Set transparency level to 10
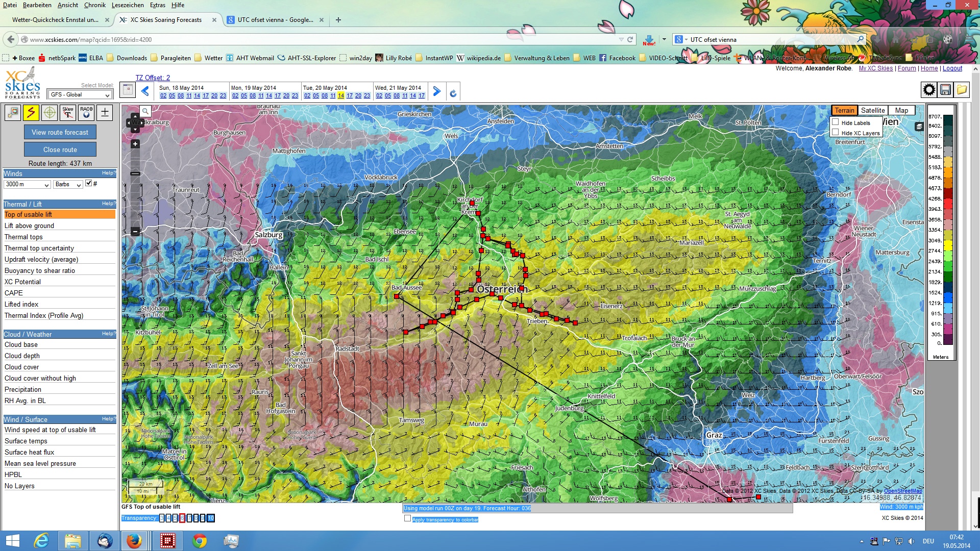 click(211, 518)
